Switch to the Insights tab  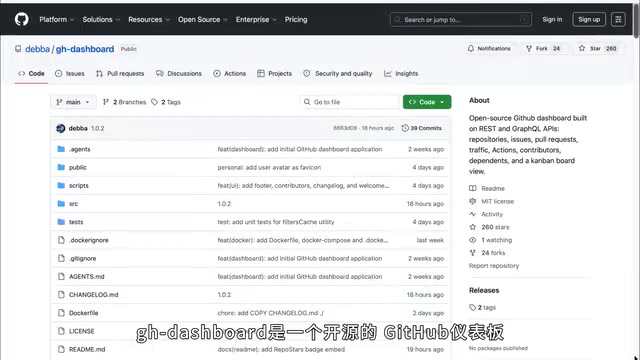coord(401,73)
